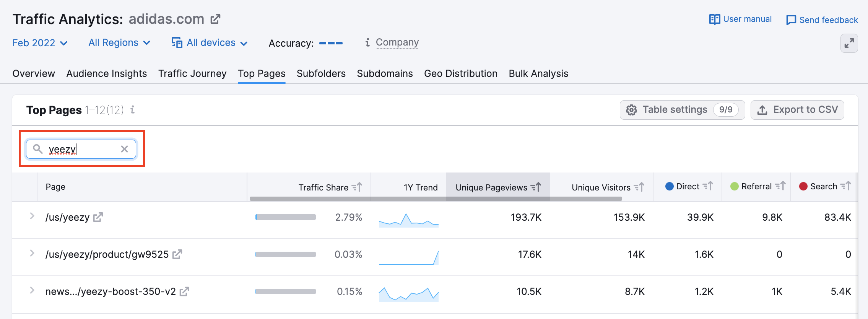868x319 pixels.
Task: Open the All devices dropdown
Action: coord(210,42)
